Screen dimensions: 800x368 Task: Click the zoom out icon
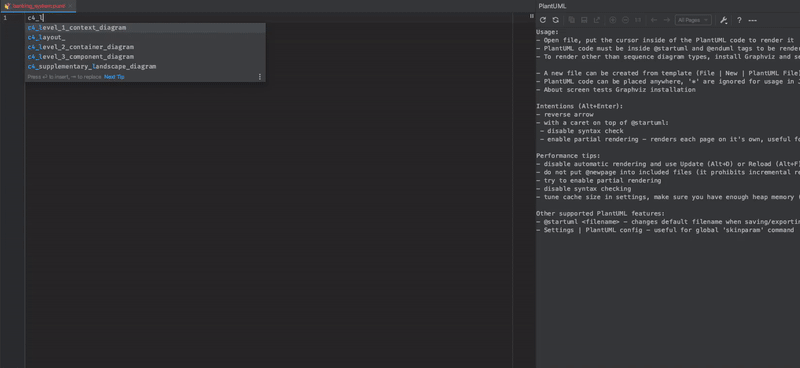pos(625,20)
